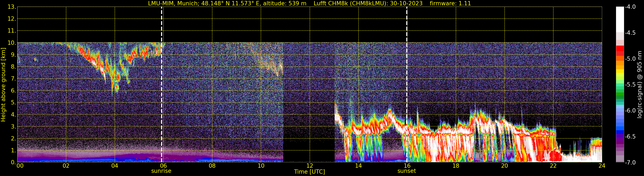Screen dimensions: 644x176
Task: Click height tick label 1
Action: click(x=13, y=151)
